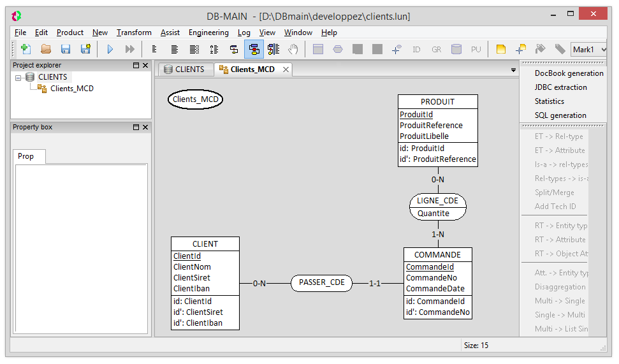Select the text compact view icon
This screenshot has width=619, height=364.
tap(154, 49)
